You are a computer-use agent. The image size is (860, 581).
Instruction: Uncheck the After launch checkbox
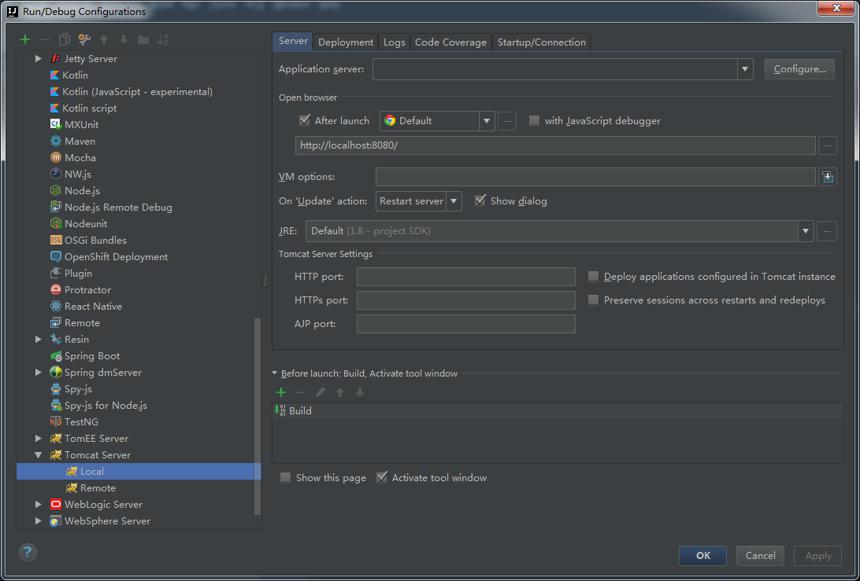pyautogui.click(x=304, y=120)
